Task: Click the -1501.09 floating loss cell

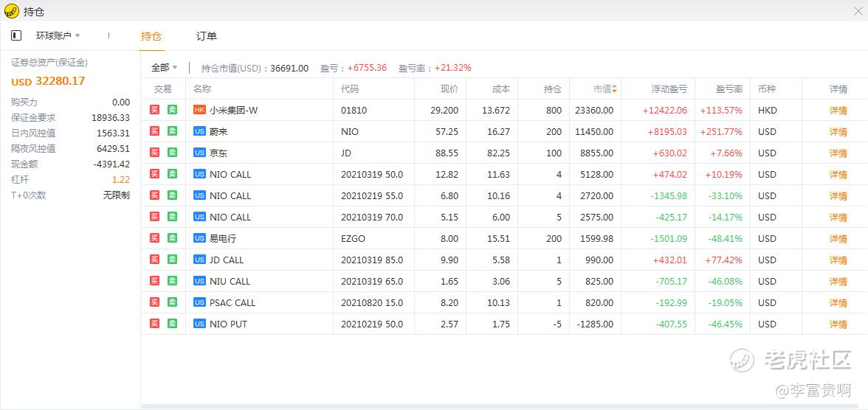Action: pos(669,238)
